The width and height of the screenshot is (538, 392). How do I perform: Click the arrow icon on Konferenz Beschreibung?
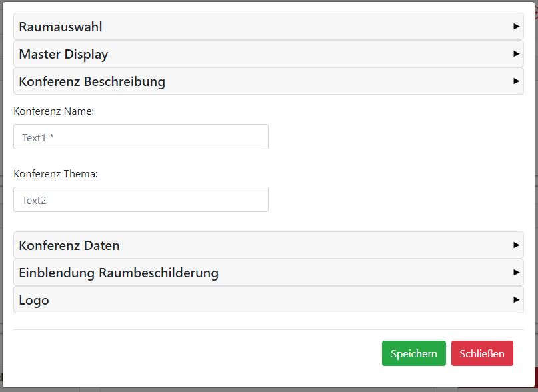tap(516, 81)
